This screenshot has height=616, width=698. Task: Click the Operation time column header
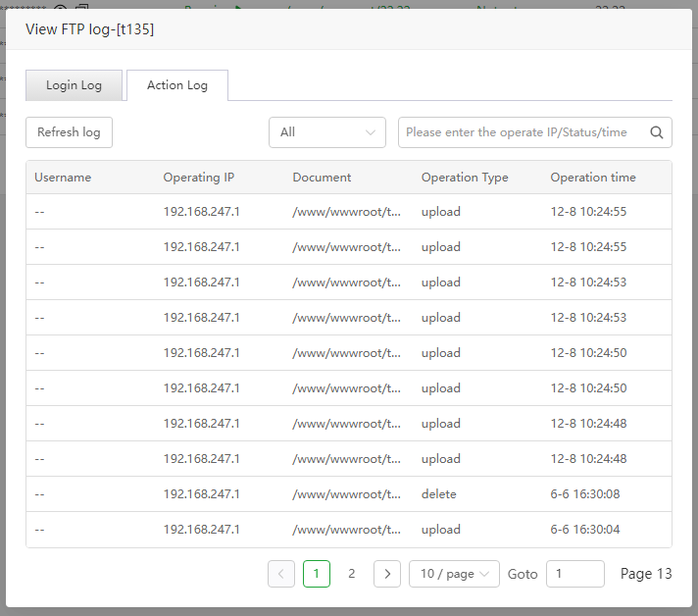[x=593, y=178]
